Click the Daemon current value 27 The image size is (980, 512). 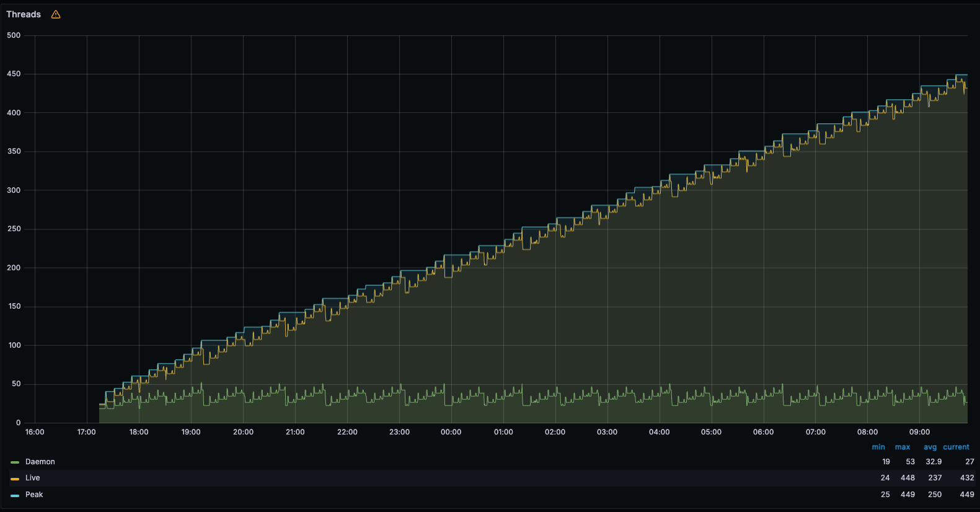click(970, 462)
